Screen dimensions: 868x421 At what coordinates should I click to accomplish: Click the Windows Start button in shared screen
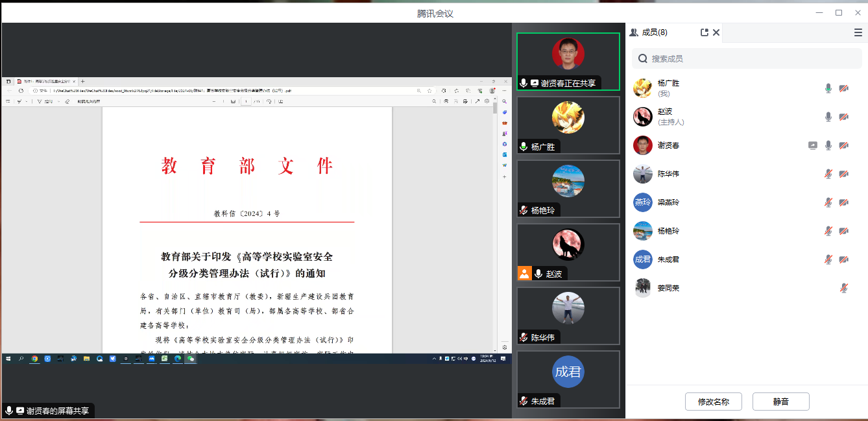pyautogui.click(x=9, y=358)
